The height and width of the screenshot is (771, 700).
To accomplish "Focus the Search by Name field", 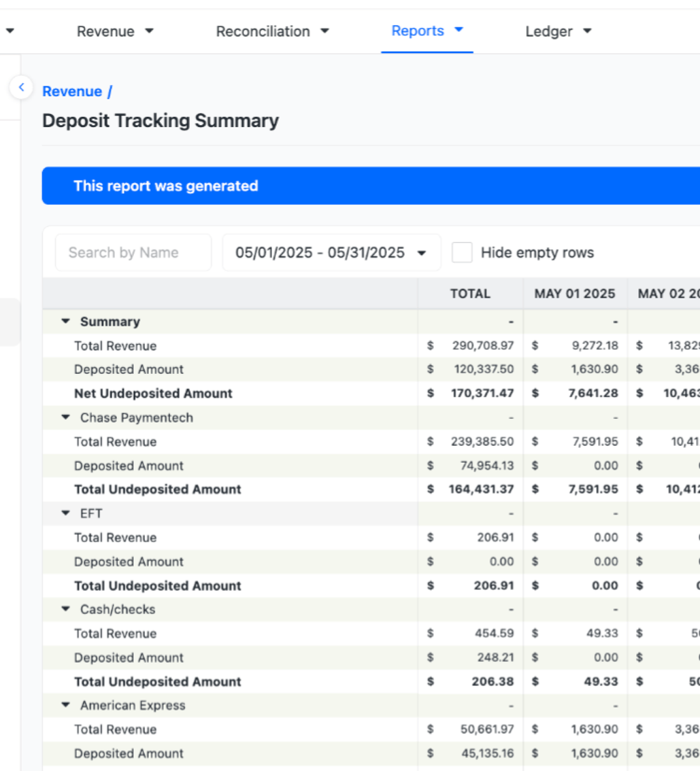I will click(x=133, y=253).
